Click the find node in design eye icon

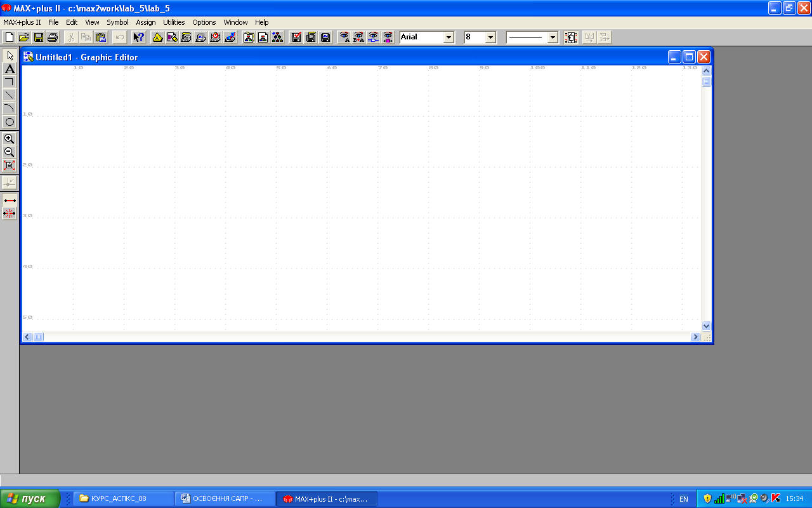(x=374, y=37)
